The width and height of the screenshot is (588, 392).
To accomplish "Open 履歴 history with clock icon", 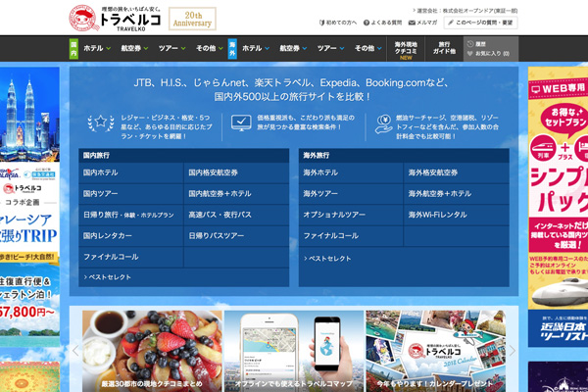I will tap(476, 44).
